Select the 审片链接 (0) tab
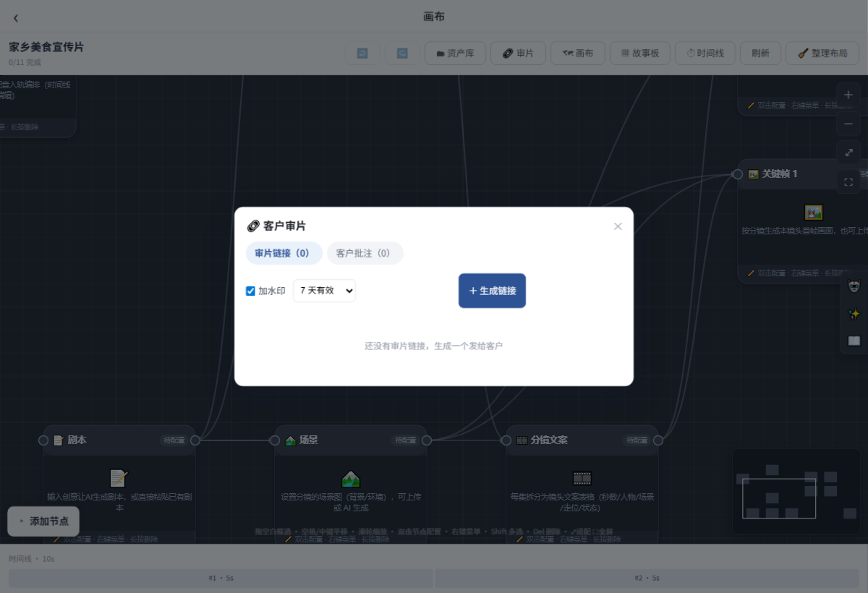Image resolution: width=868 pixels, height=593 pixels. (x=284, y=253)
